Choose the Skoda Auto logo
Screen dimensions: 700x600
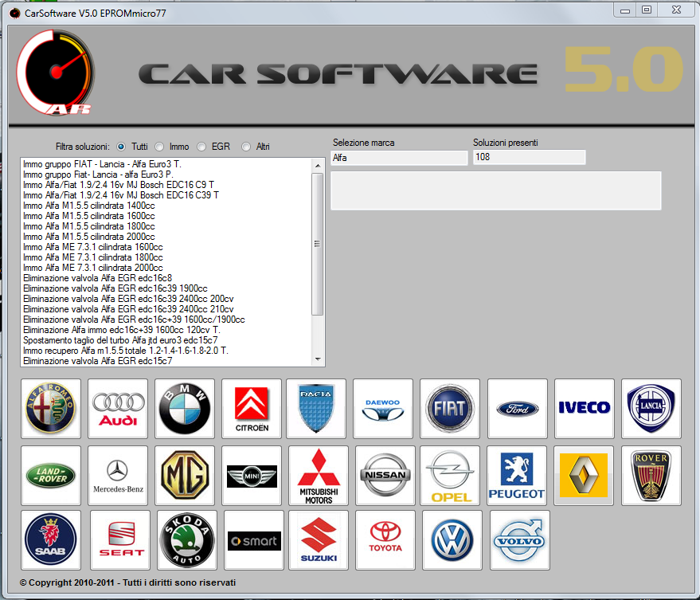coord(187,540)
